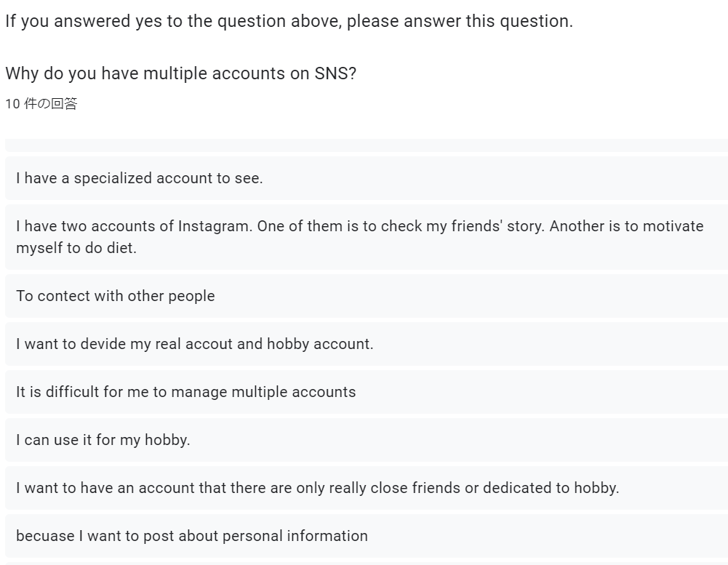The width and height of the screenshot is (728, 565).
Task: Click question title 'Why do you have multiple accounts'
Action: (x=180, y=73)
